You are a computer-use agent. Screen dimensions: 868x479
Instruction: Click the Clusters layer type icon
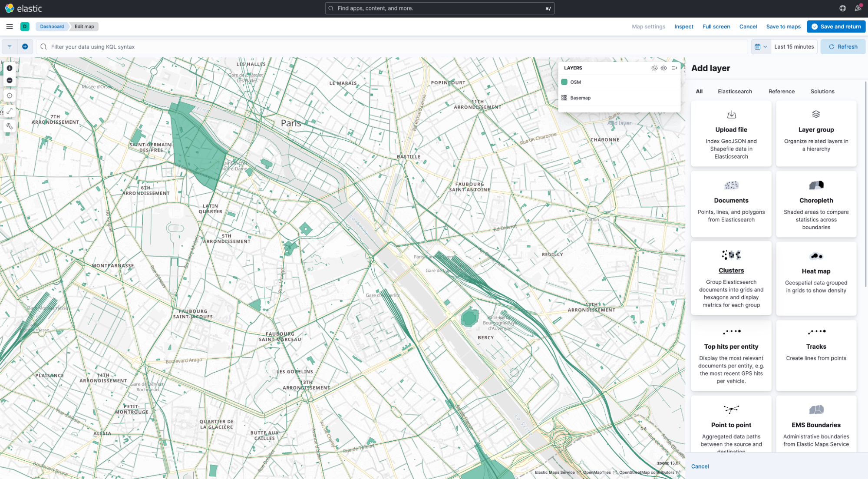click(x=731, y=255)
